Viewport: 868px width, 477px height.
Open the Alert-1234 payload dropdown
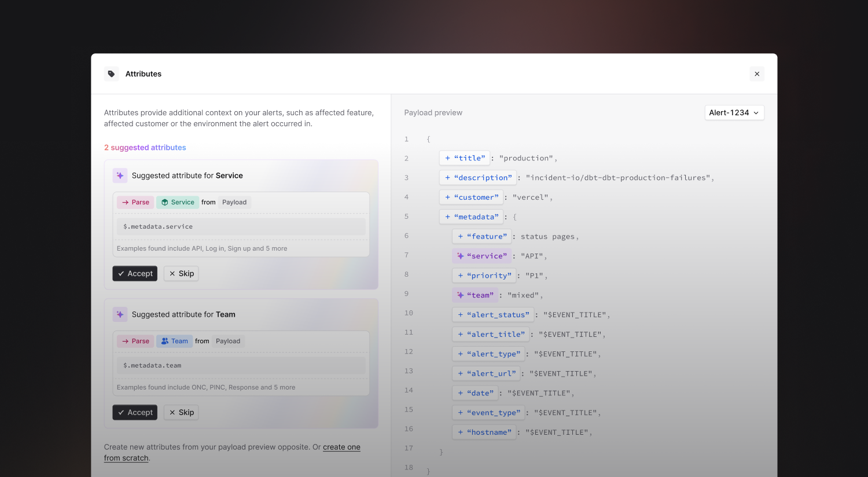(734, 112)
